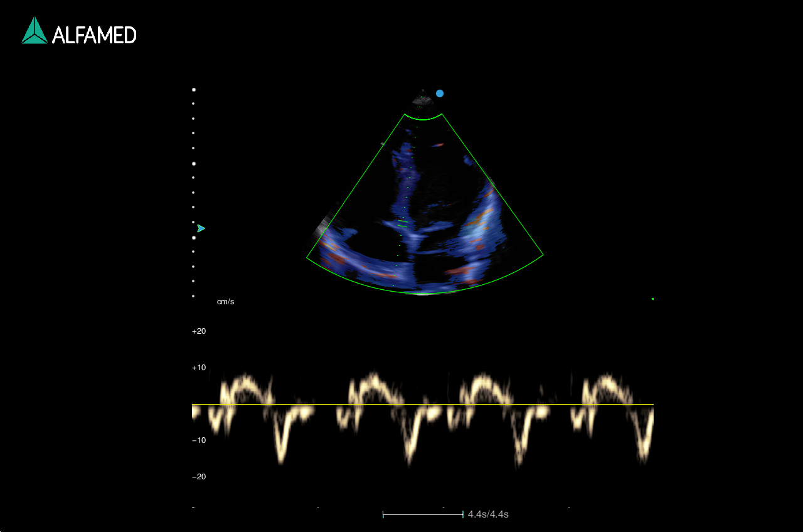Screen dimensions: 803x532
Task: Click the probe apex at sector top
Action: click(423, 98)
